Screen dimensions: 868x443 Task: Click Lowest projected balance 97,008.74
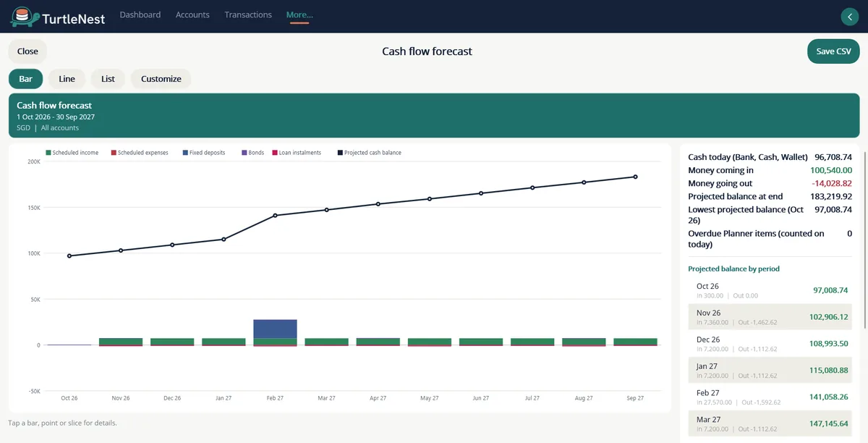(x=833, y=209)
